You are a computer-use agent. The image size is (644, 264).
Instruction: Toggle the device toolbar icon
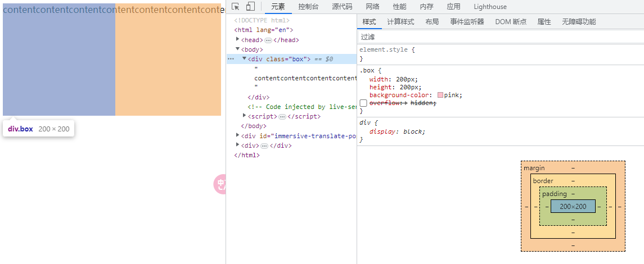[250, 7]
